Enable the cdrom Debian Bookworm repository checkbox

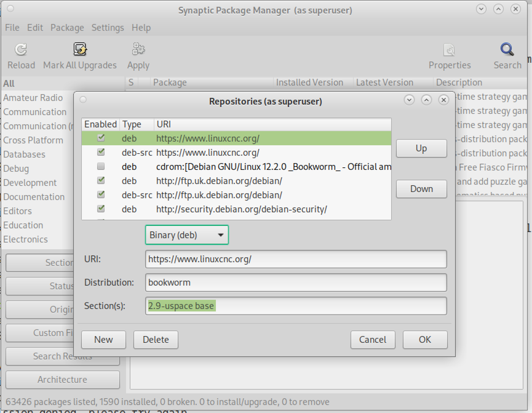pyautogui.click(x=101, y=166)
